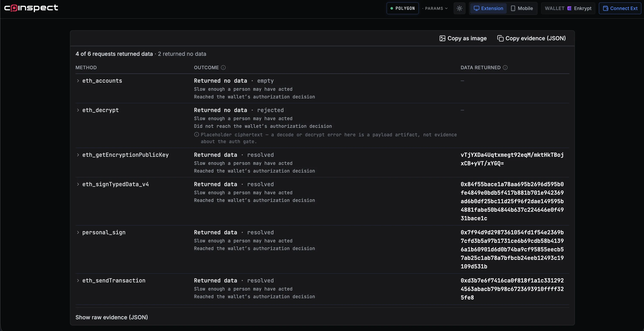The width and height of the screenshot is (644, 331).
Task: Click the info icon beside Placeholder ciphertext note
Action: click(196, 135)
